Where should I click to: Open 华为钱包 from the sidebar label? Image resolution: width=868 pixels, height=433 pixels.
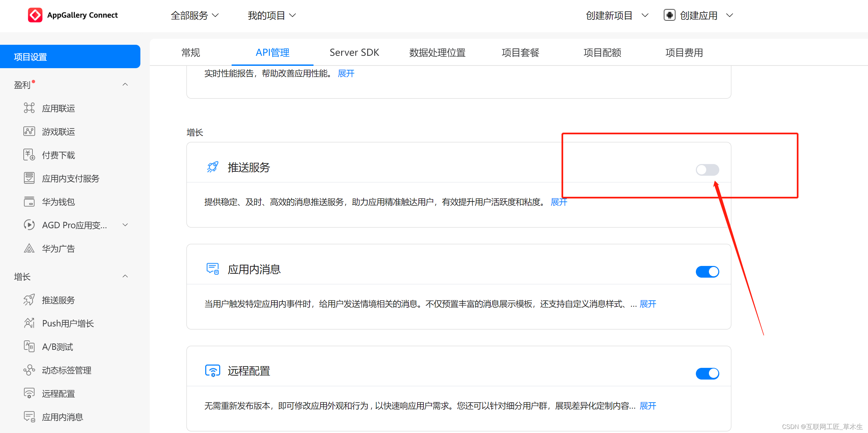(x=58, y=202)
